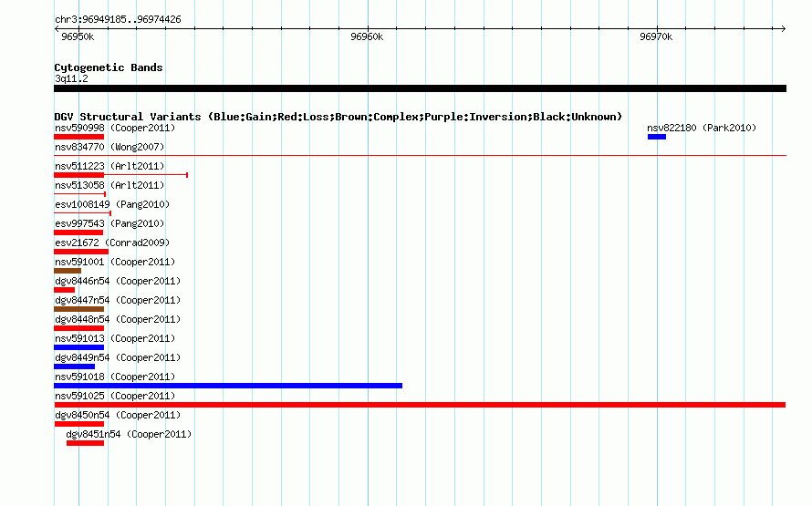Select the blue dgv8449n54 gain bar
The image size is (812, 506).
74,367
